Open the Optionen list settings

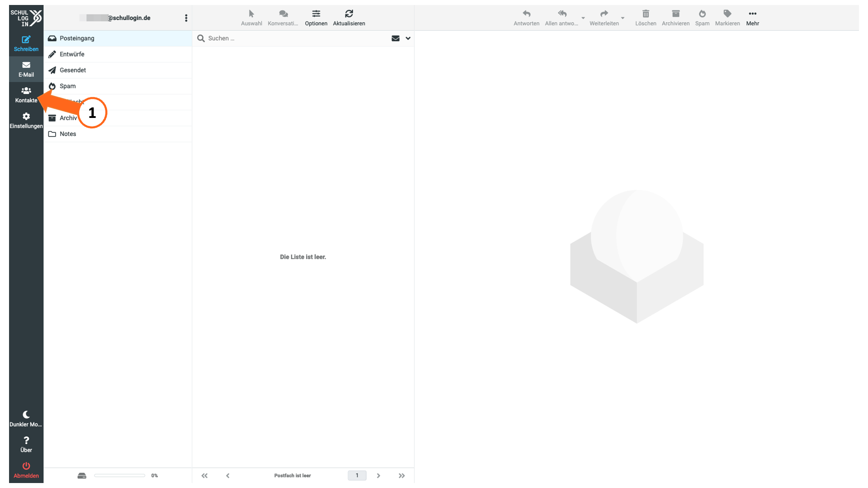pyautogui.click(x=316, y=18)
